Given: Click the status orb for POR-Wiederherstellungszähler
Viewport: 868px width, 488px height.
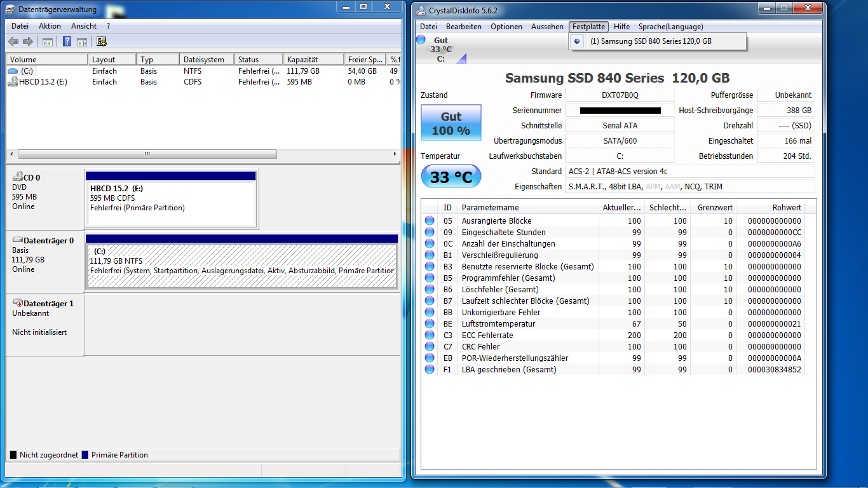Looking at the screenshot, I should pyautogui.click(x=430, y=358).
